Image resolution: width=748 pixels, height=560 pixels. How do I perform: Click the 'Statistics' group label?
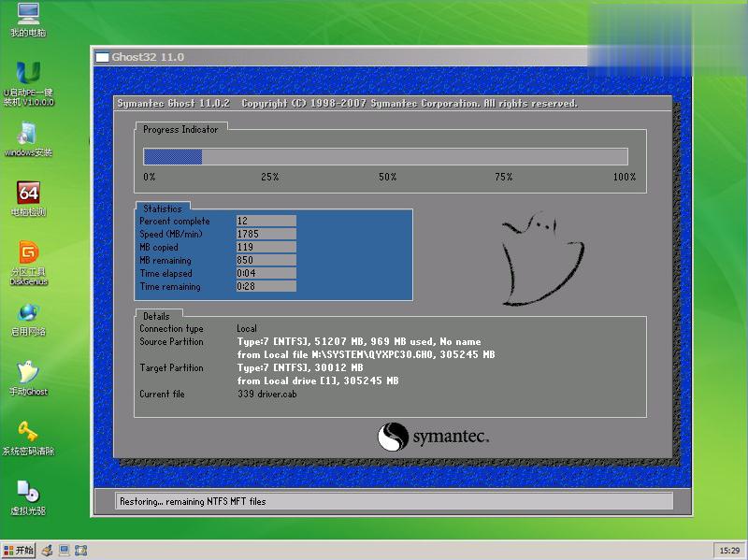tap(162, 208)
